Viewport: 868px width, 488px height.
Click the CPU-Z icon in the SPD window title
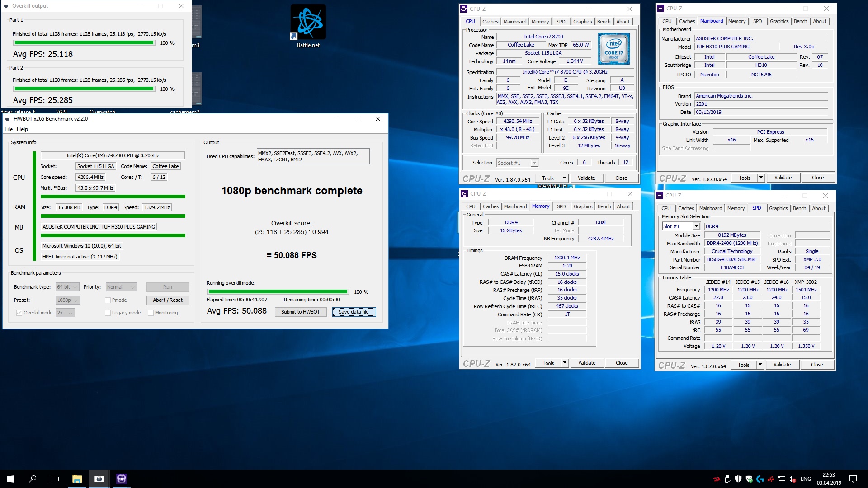click(x=660, y=196)
